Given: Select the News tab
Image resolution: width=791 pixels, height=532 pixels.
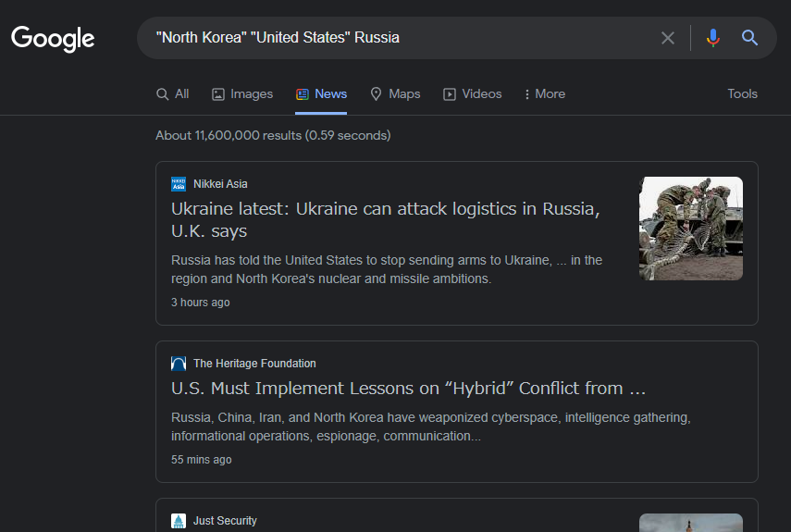Looking at the screenshot, I should [x=321, y=94].
